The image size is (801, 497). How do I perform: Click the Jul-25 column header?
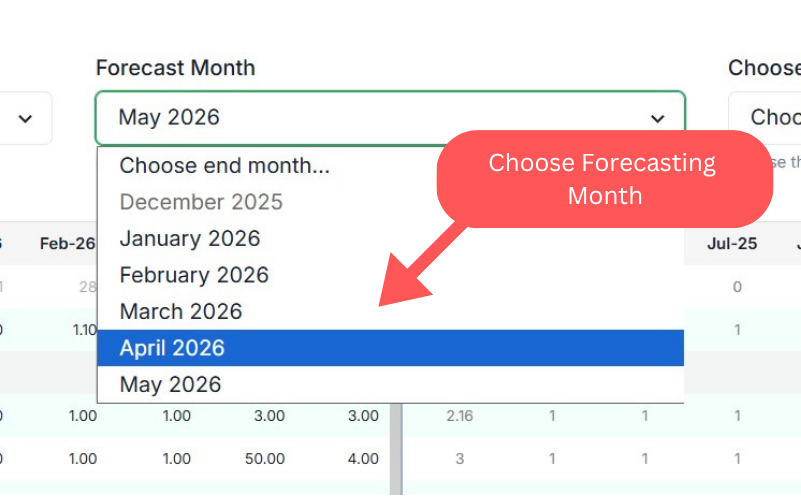click(x=729, y=244)
